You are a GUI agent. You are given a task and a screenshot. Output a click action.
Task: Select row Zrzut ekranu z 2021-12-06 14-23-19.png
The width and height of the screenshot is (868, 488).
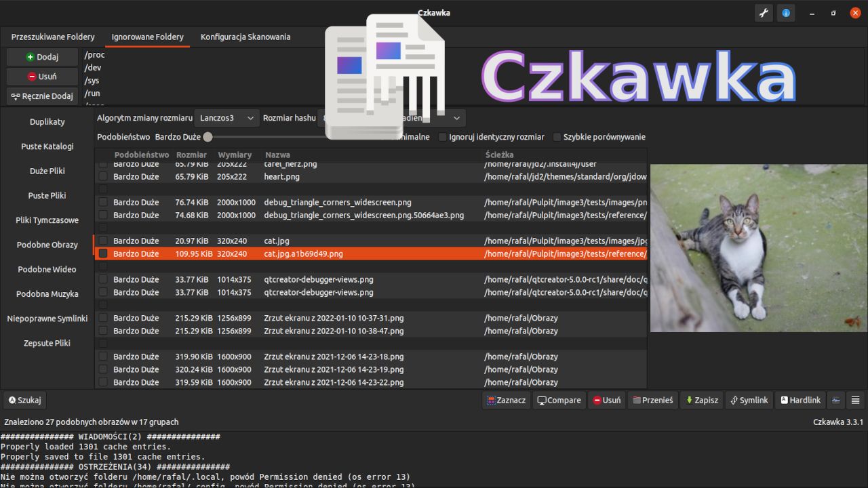coord(334,369)
